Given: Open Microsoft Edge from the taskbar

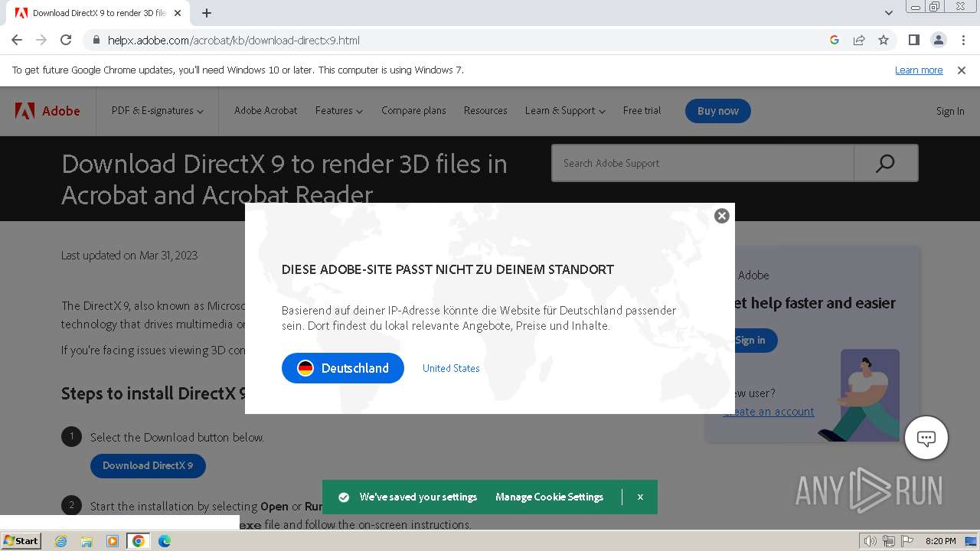Looking at the screenshot, I should pyautogui.click(x=165, y=541).
